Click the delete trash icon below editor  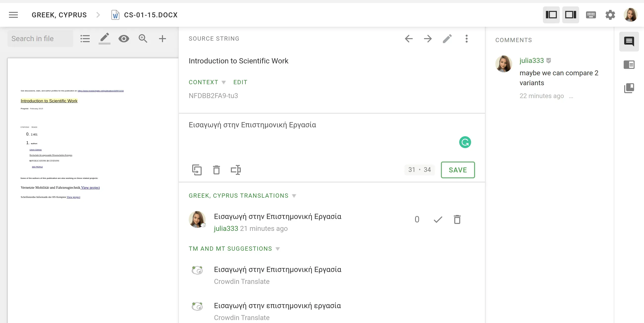tap(216, 170)
